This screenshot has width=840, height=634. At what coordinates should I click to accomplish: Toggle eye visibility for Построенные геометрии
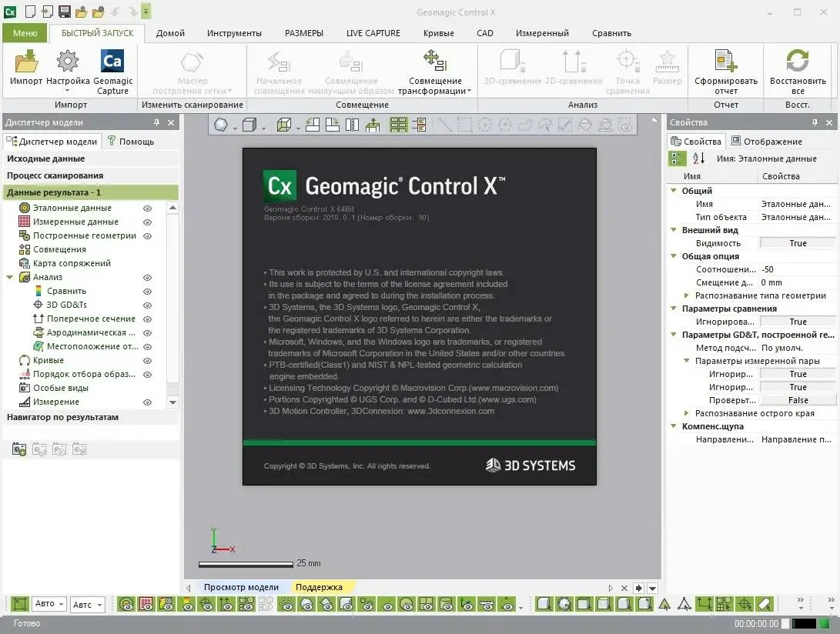click(147, 236)
